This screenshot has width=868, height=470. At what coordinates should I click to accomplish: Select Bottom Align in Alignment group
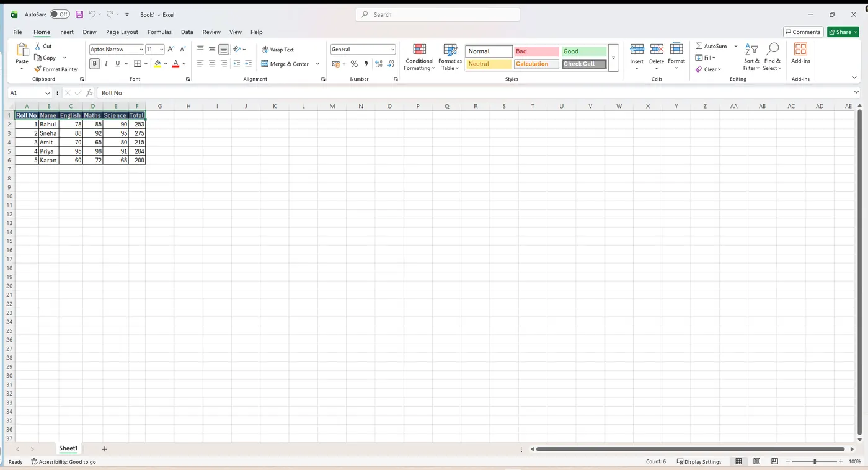pos(224,49)
